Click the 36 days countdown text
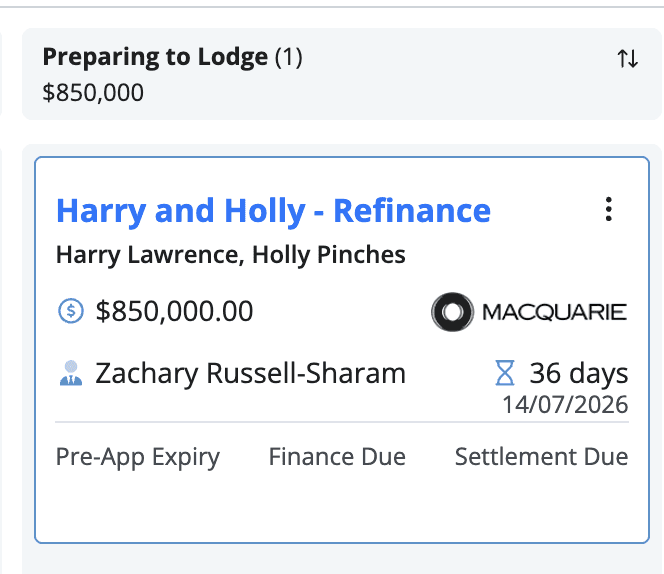 coord(579,373)
